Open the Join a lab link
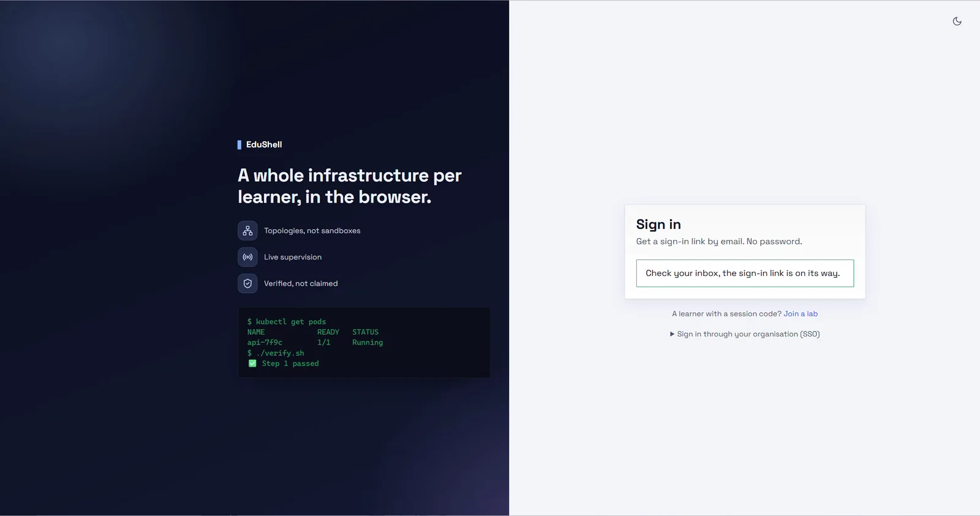Screen dimensions: 980x516 pyautogui.click(x=801, y=314)
